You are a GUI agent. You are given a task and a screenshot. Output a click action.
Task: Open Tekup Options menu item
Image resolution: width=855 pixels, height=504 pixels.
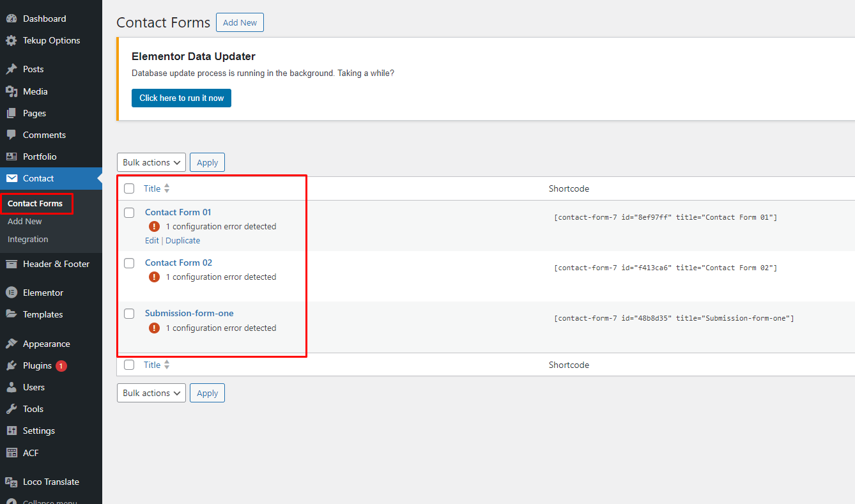coord(51,40)
